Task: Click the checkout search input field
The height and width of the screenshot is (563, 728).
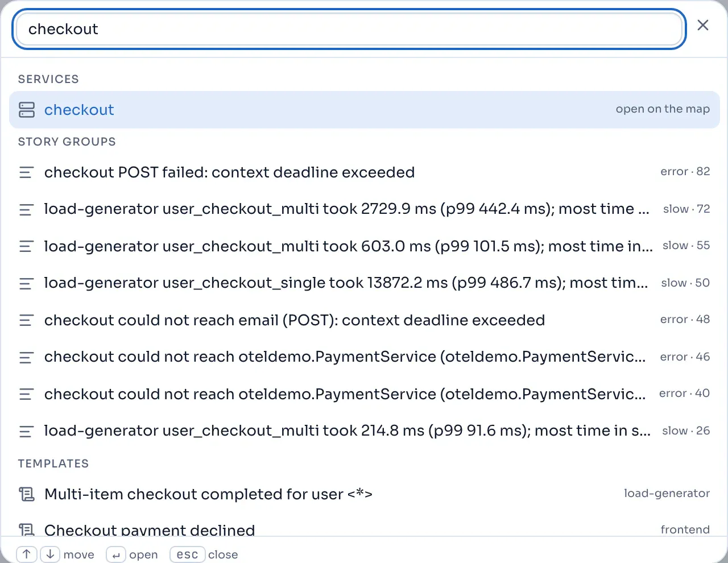Action: (349, 29)
